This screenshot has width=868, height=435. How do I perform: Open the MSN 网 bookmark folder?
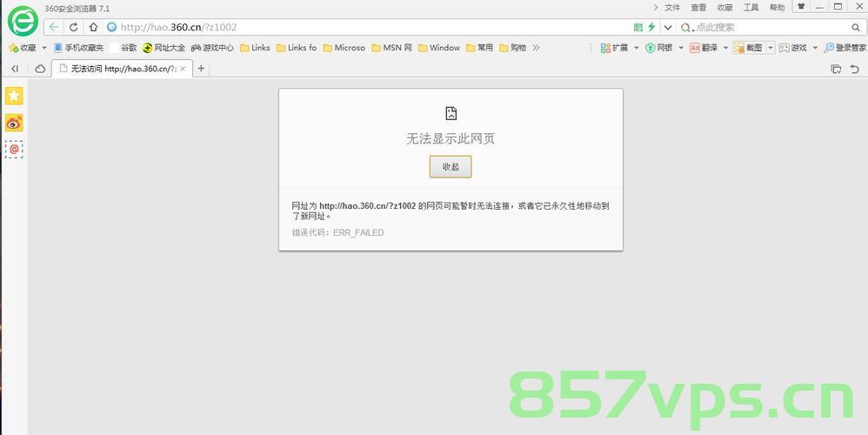[x=392, y=48]
